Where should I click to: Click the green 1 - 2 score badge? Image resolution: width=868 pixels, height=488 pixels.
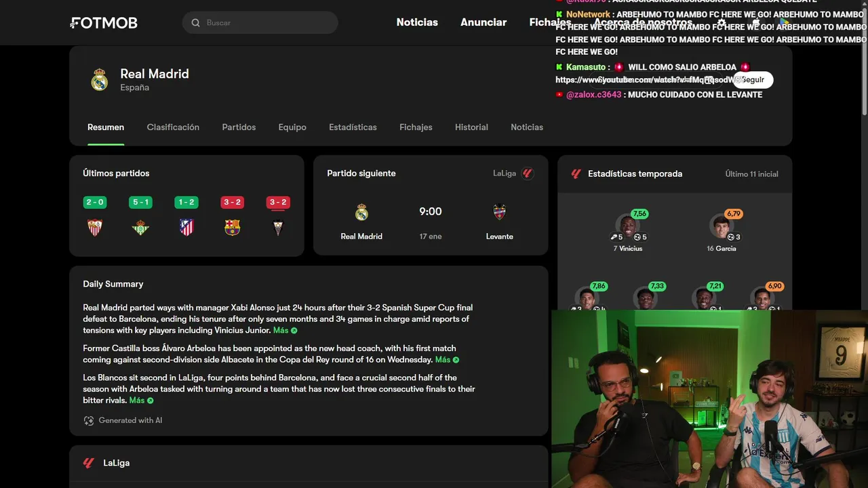point(186,202)
